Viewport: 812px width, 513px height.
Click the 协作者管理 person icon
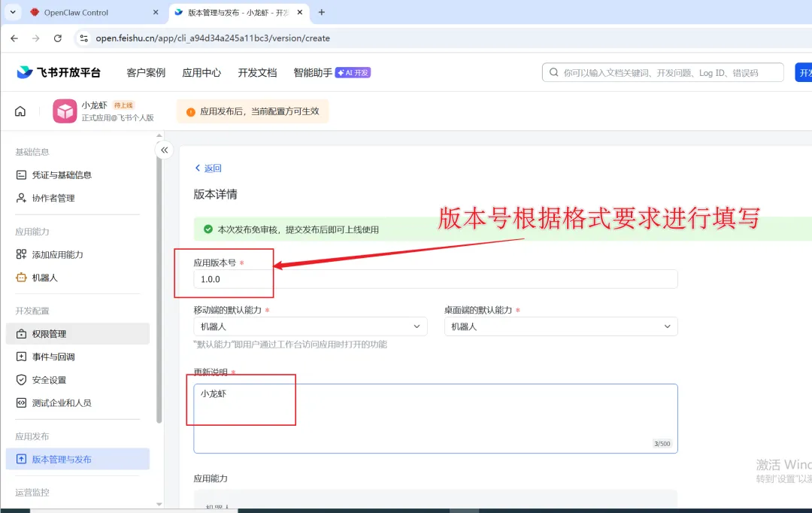(21, 198)
